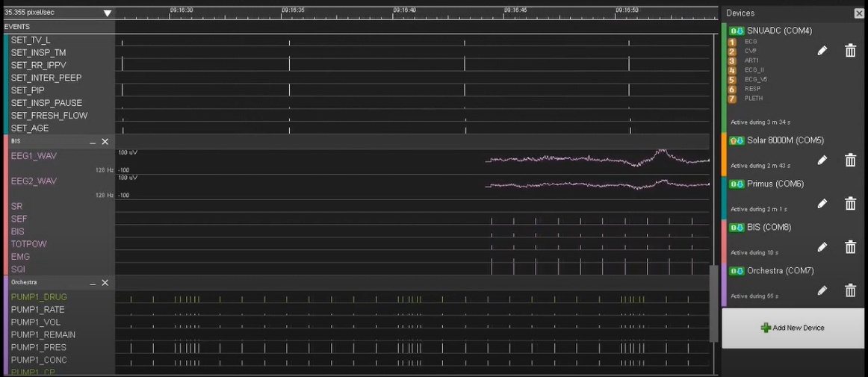Image resolution: width=868 pixels, height=377 pixels.
Task: Collapse the BIS track group
Action: tap(93, 142)
